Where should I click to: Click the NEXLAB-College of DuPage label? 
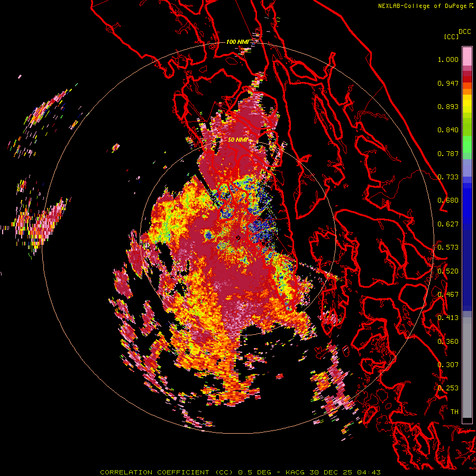tap(422, 6)
